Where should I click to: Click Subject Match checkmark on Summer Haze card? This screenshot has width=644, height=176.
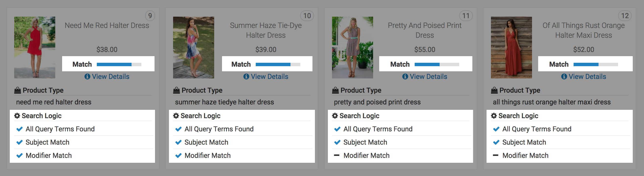tap(178, 142)
